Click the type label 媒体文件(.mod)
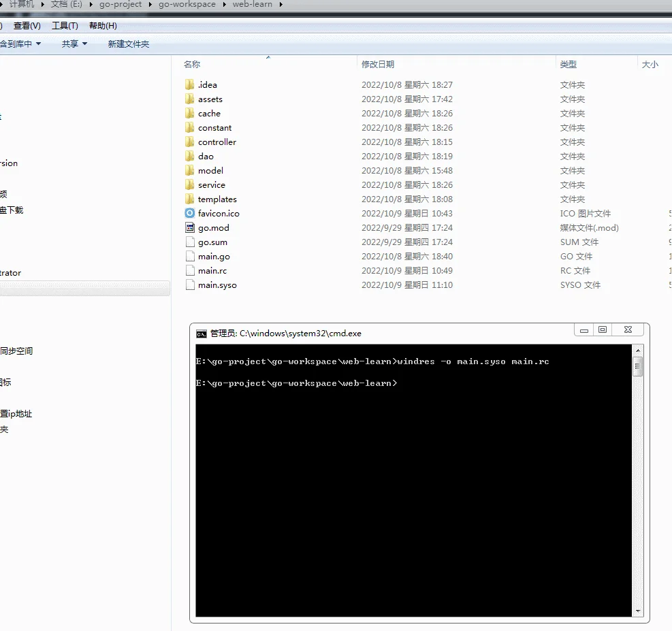 [590, 228]
